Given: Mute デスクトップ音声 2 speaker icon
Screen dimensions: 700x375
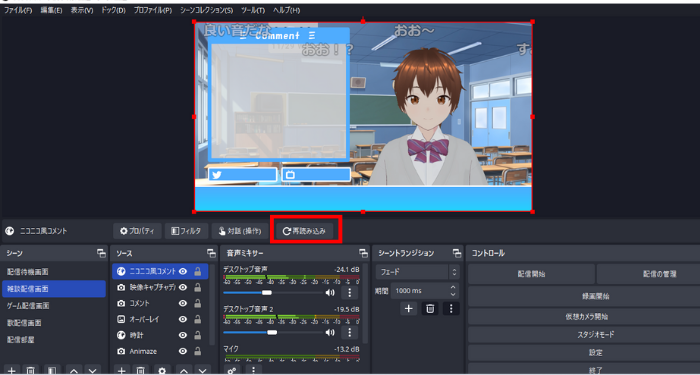Looking at the screenshot, I should pyautogui.click(x=330, y=332).
